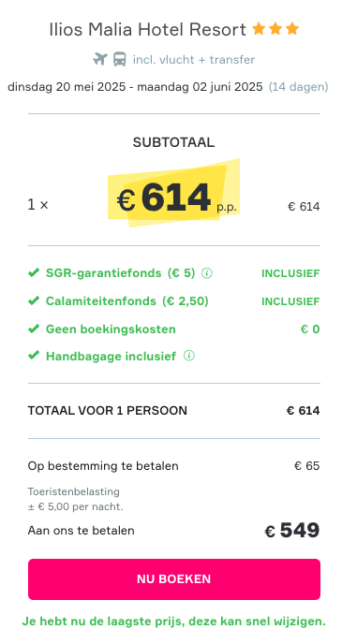
Task: Click the highlighted € 614 p.p. price
Action: point(174,198)
